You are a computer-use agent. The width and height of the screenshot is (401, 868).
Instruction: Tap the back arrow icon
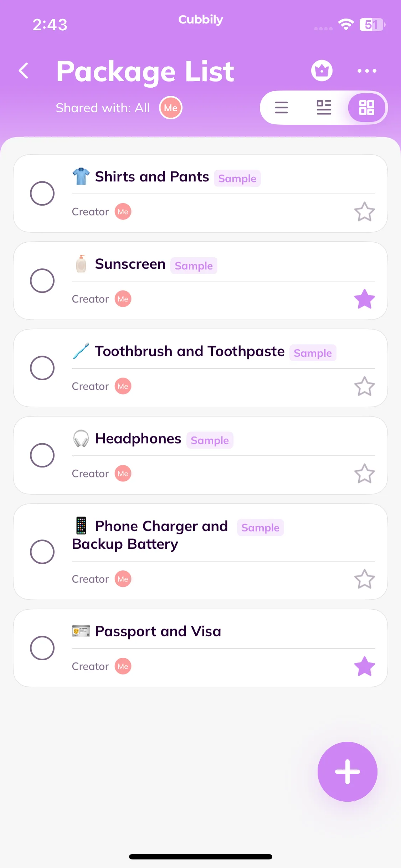click(x=24, y=71)
